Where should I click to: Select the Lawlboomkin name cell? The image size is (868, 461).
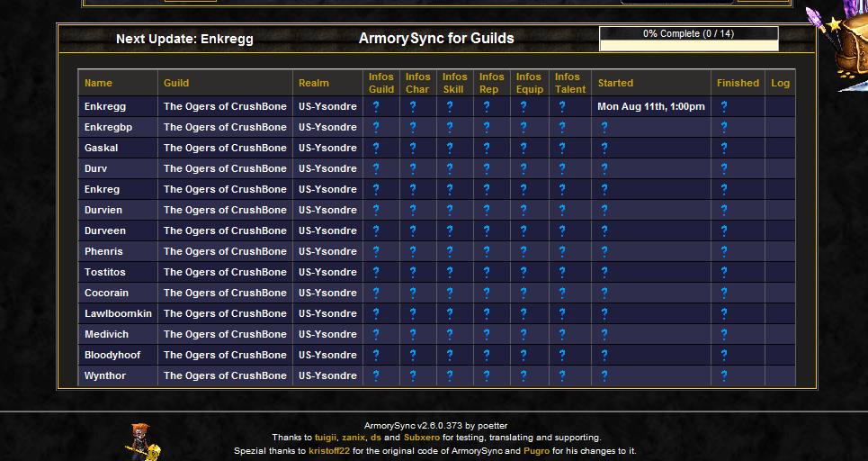[x=118, y=313]
